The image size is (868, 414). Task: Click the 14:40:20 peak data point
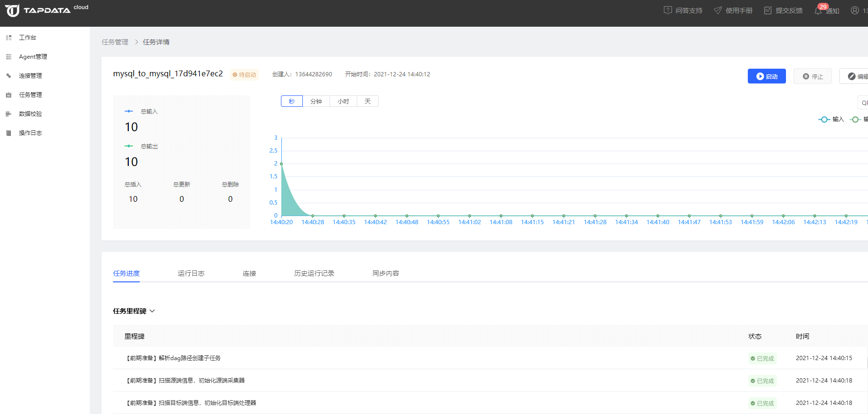281,164
